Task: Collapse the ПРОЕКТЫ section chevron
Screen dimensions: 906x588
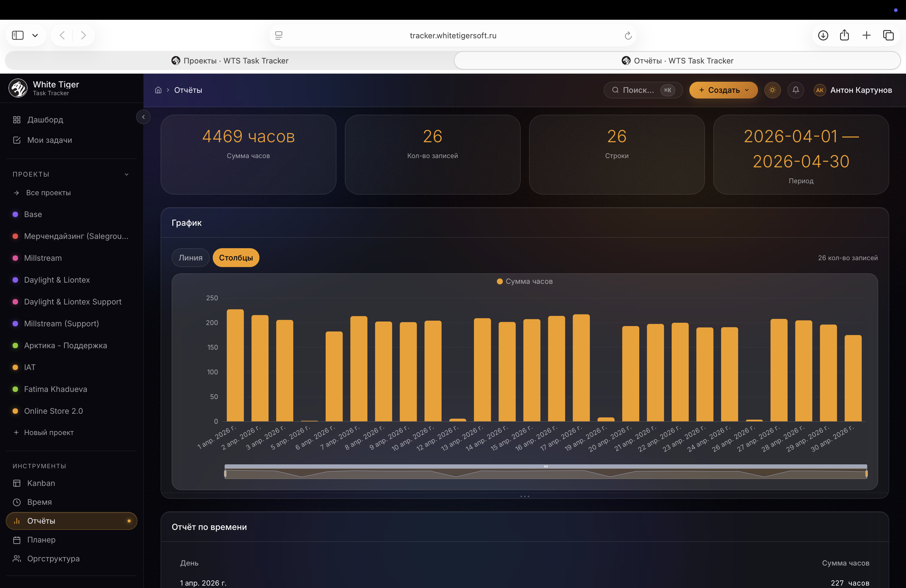Action: click(x=127, y=174)
